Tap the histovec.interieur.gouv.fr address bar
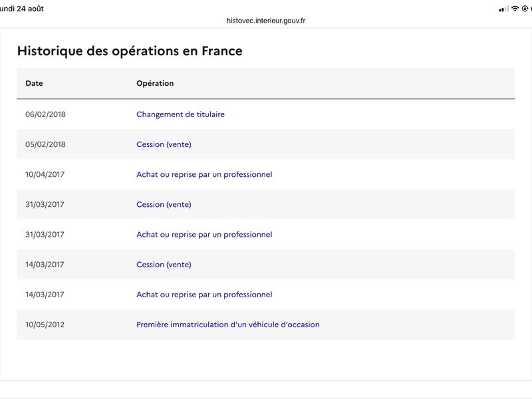The width and height of the screenshot is (532, 399). click(266, 21)
